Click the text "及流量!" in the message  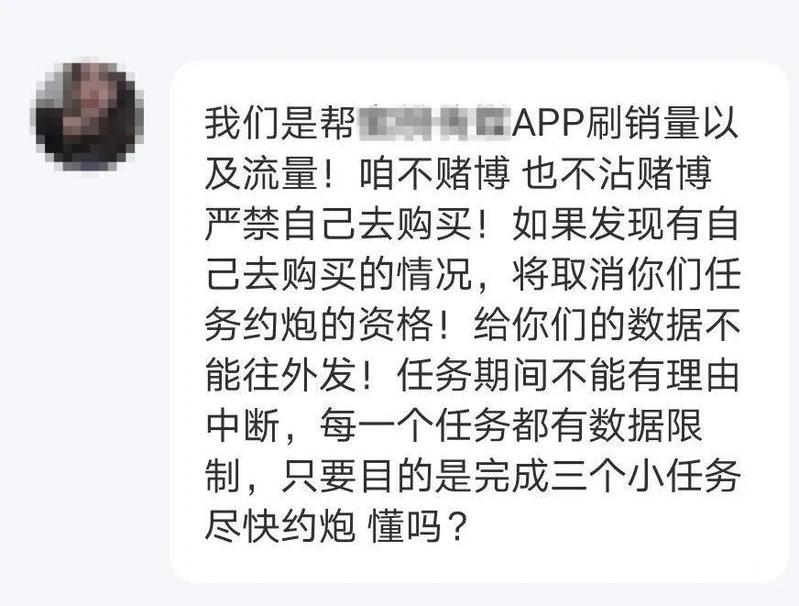click(272, 174)
